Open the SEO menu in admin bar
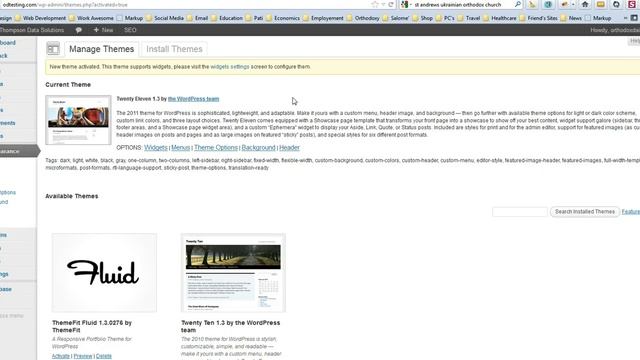 130,30
